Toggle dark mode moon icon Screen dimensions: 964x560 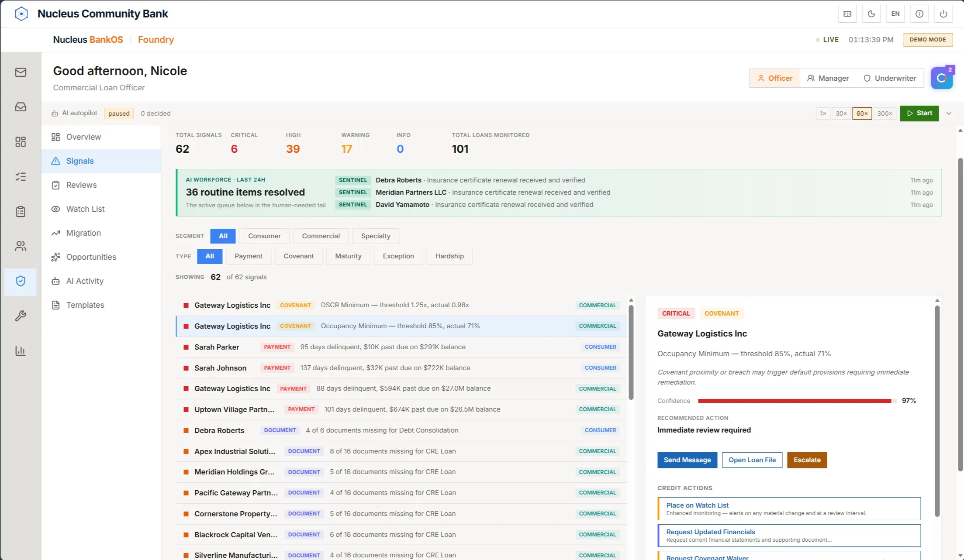pyautogui.click(x=871, y=14)
